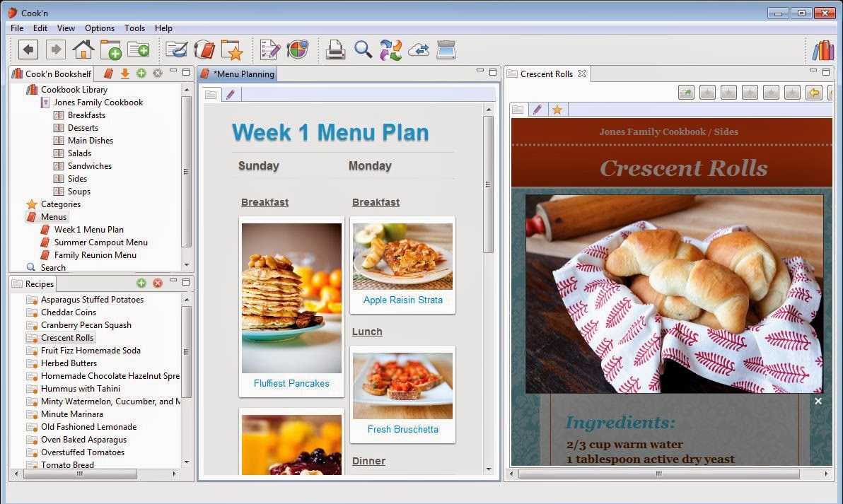Add a recipe with Recipes panel green plus
Viewport: 843px width, 504px height.
(141, 283)
